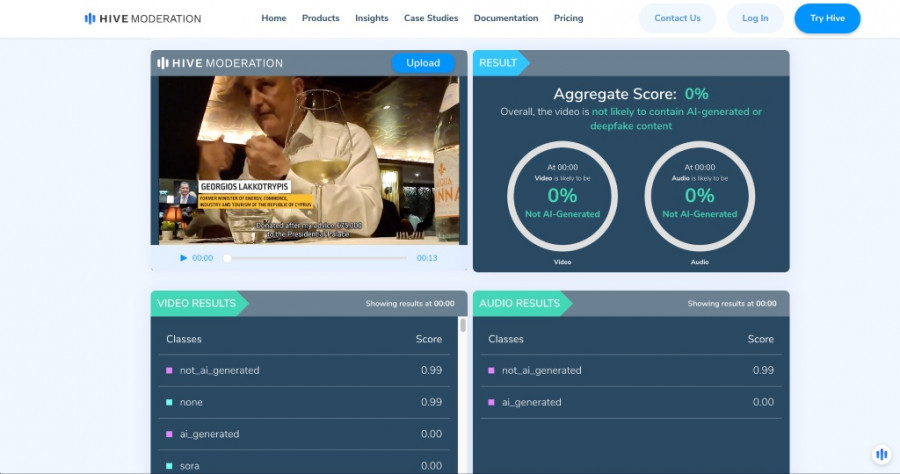Click the not_ai_generated marker in Audio Results
Viewport: 900px width, 474px height.
tap(492, 370)
